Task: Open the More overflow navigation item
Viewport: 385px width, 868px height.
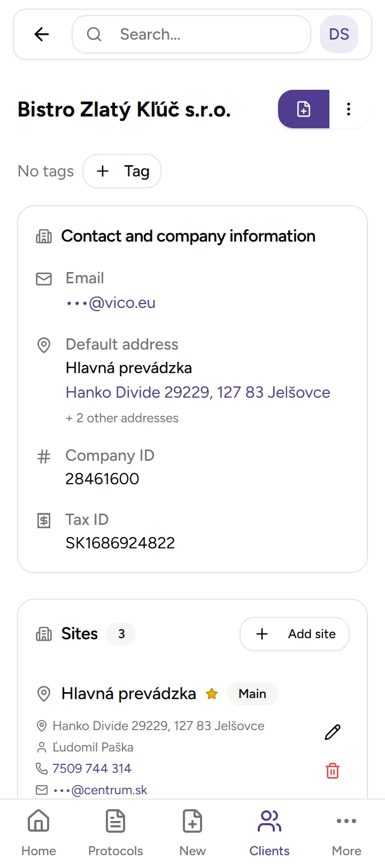Action: (346, 828)
